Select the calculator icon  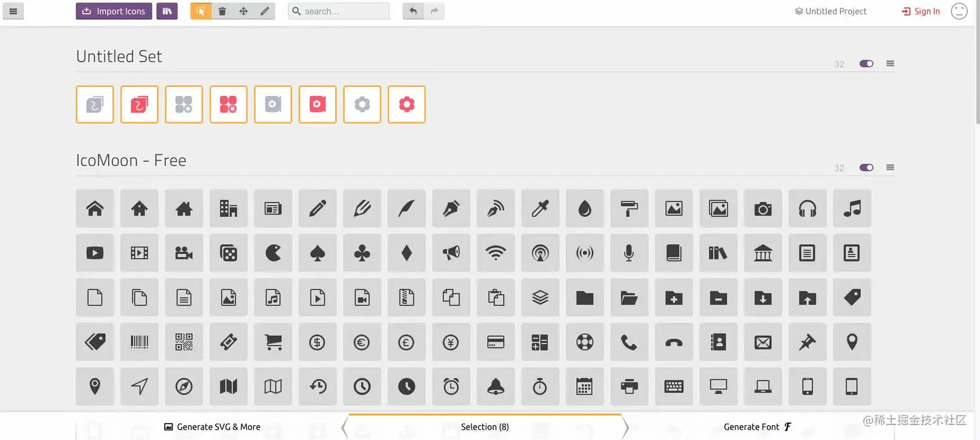pos(540,342)
